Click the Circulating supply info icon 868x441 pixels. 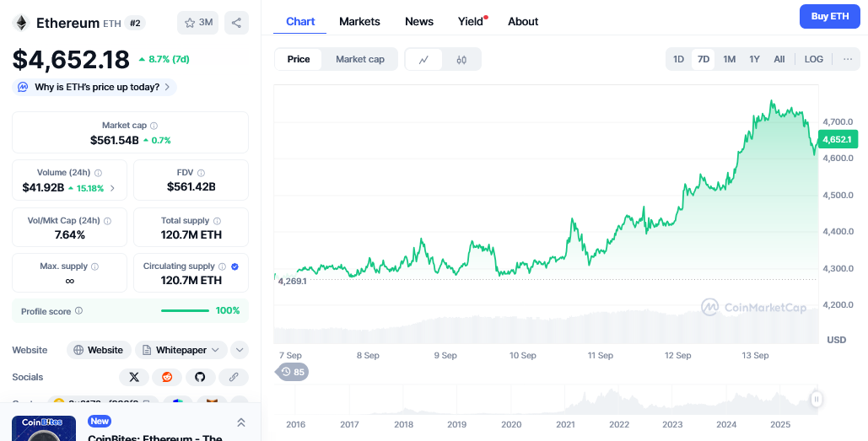coord(222,266)
